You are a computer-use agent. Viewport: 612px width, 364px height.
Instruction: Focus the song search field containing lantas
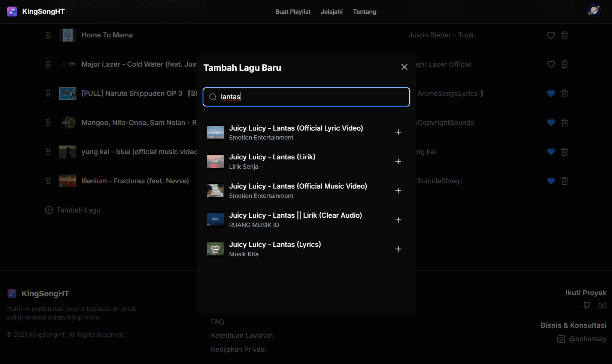coord(311,97)
